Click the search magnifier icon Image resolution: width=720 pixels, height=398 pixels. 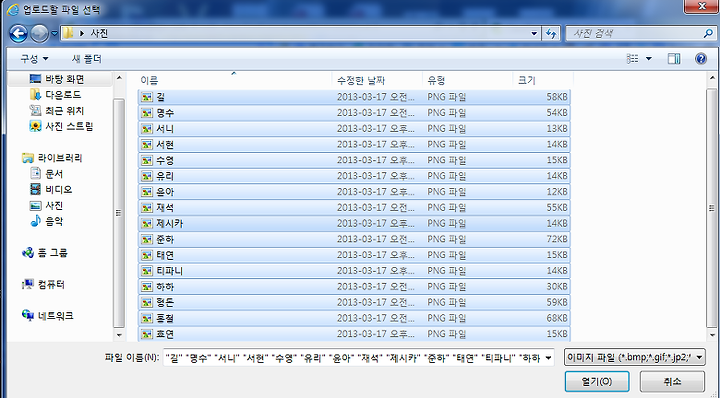[x=708, y=33]
